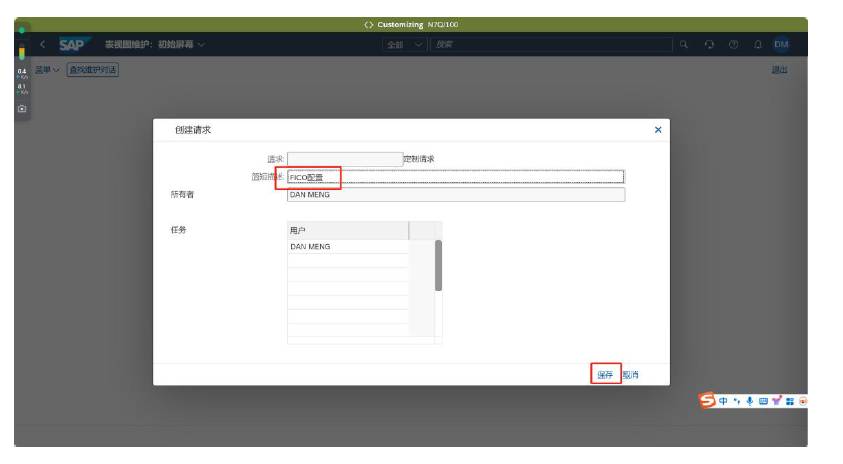Viewport: 843px width, 464px height.
Task: Open the Sogou soft keyboard icon
Action: (x=763, y=401)
